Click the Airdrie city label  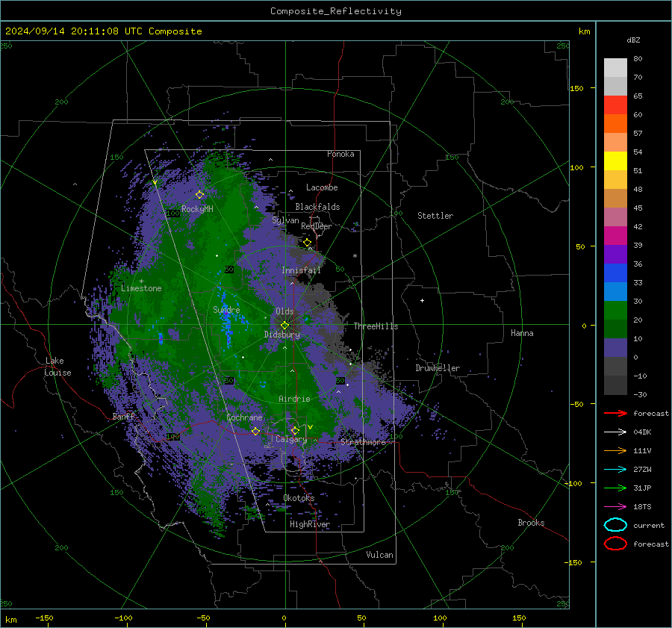pos(294,399)
